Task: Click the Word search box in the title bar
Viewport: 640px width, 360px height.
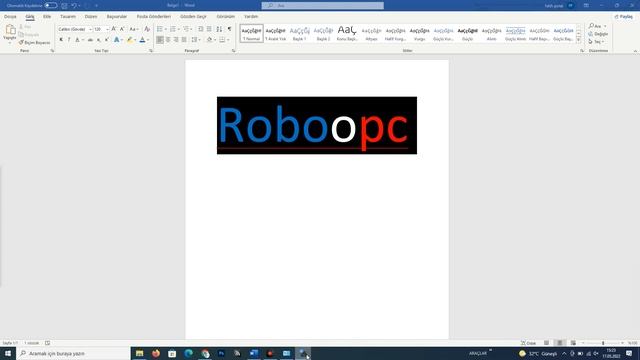Action: (x=322, y=6)
